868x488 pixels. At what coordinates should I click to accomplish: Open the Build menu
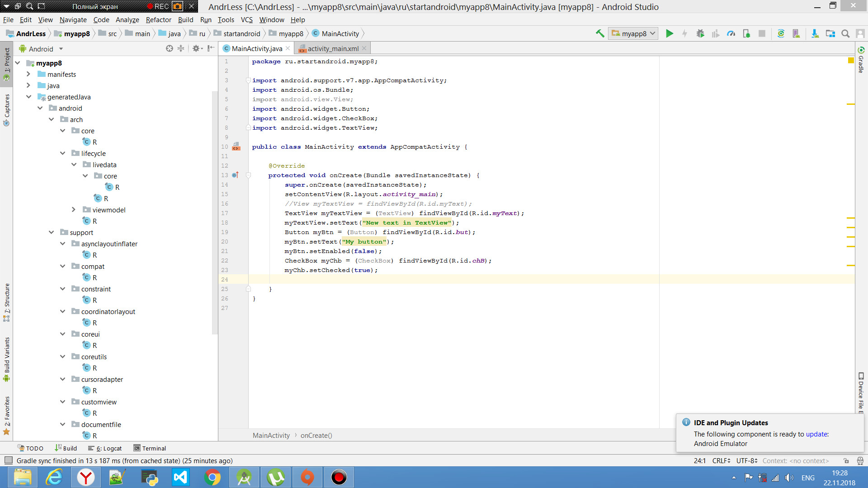pos(185,20)
